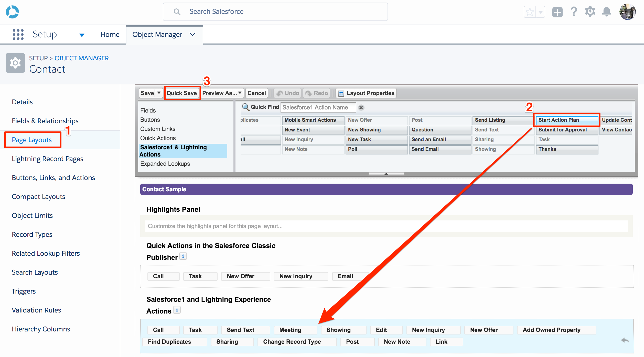Screen dimensions: 644x357
Task: Click the Save button
Action: pyautogui.click(x=147, y=93)
